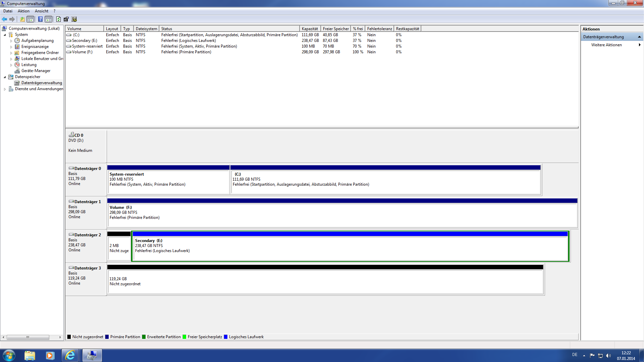The height and width of the screenshot is (362, 644).
Task: Open Geräte-Manager in the tree
Action: (x=36, y=71)
